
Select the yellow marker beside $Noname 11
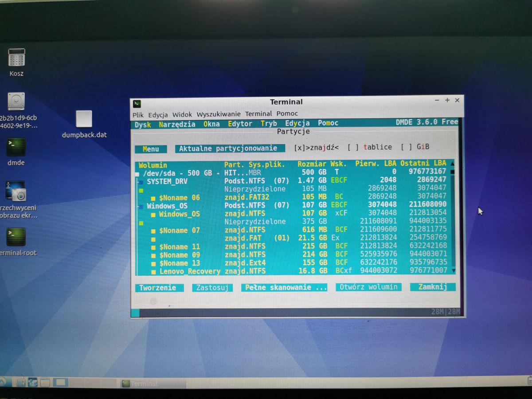tap(153, 247)
